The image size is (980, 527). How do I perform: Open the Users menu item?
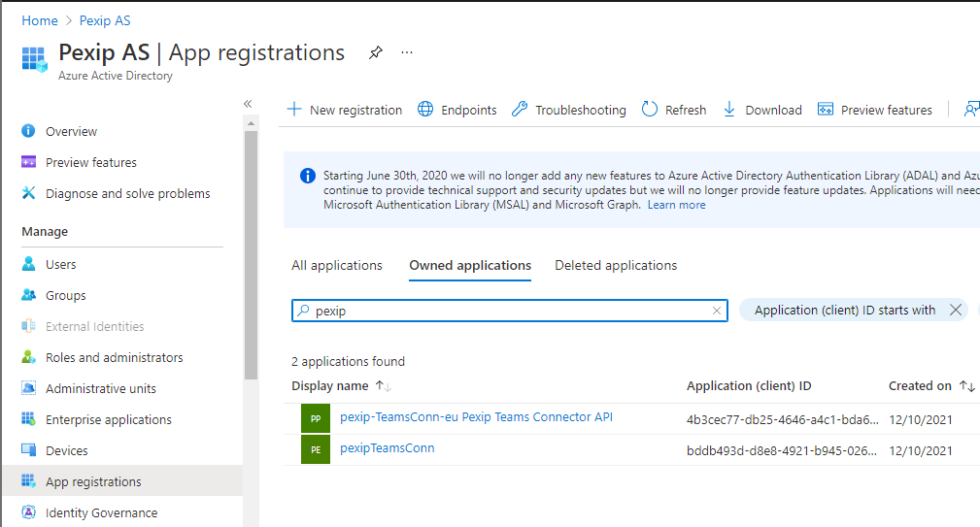(60, 264)
